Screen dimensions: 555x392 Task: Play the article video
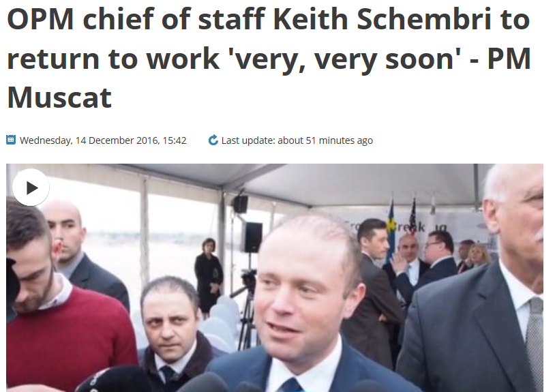point(31,187)
